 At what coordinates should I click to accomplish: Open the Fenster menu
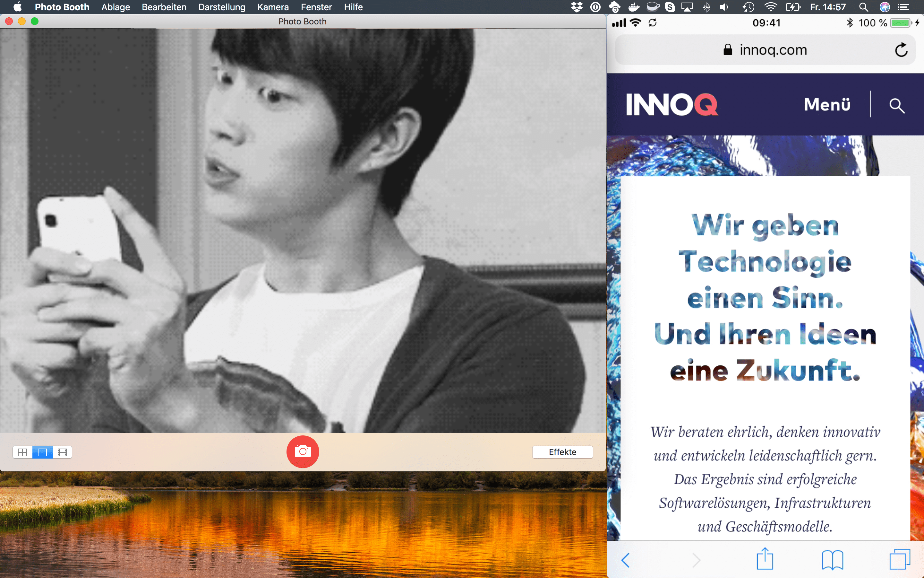[x=316, y=7]
